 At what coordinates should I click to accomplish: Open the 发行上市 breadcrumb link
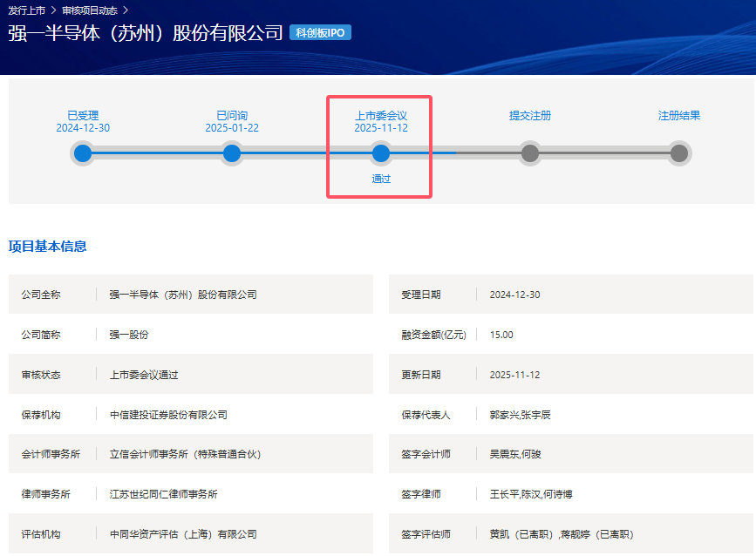[26, 10]
